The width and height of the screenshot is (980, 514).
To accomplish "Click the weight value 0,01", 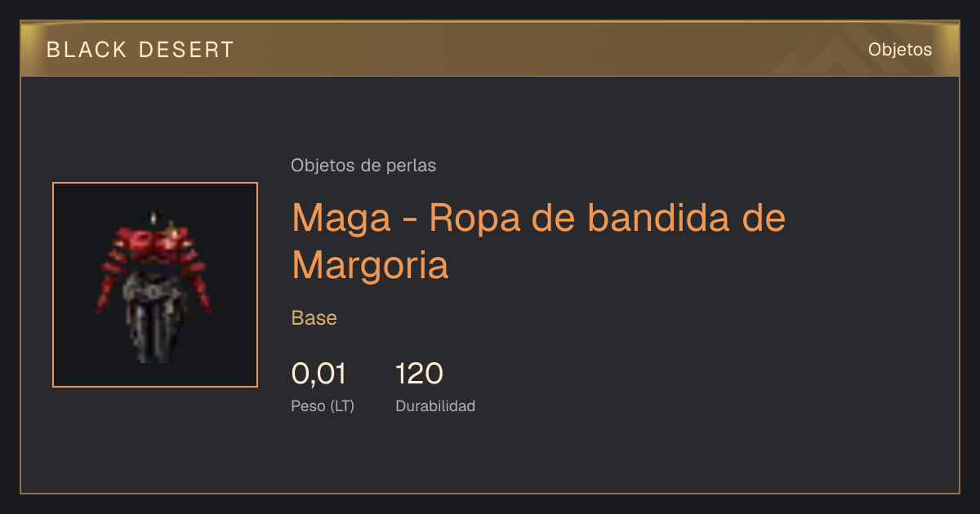I will point(318,374).
